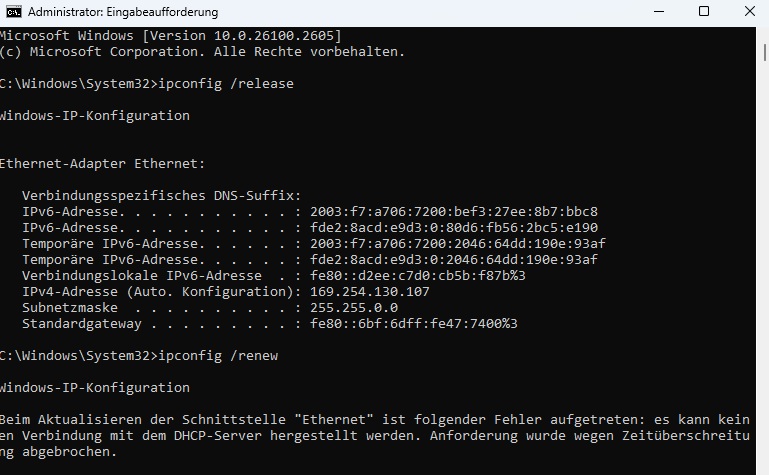
Task: Click the second 'Windows-IP-Konfiguration' heading below renew
Action: 94,387
